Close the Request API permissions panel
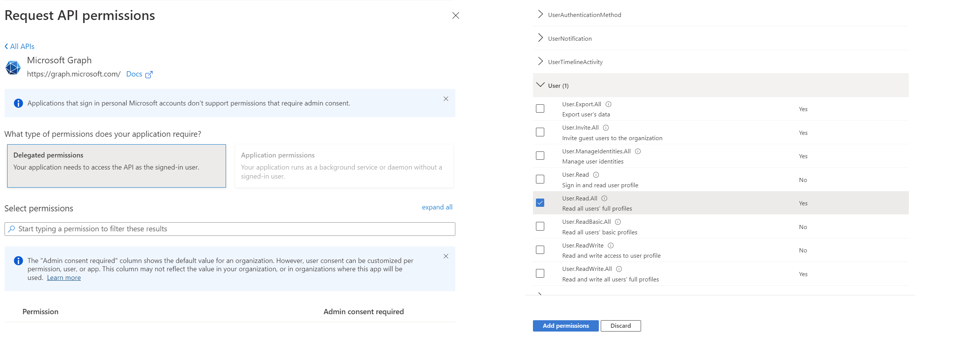This screenshot has width=980, height=353. click(x=455, y=15)
